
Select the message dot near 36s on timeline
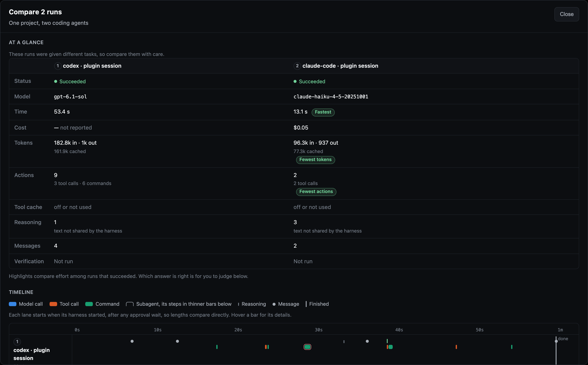367,341
